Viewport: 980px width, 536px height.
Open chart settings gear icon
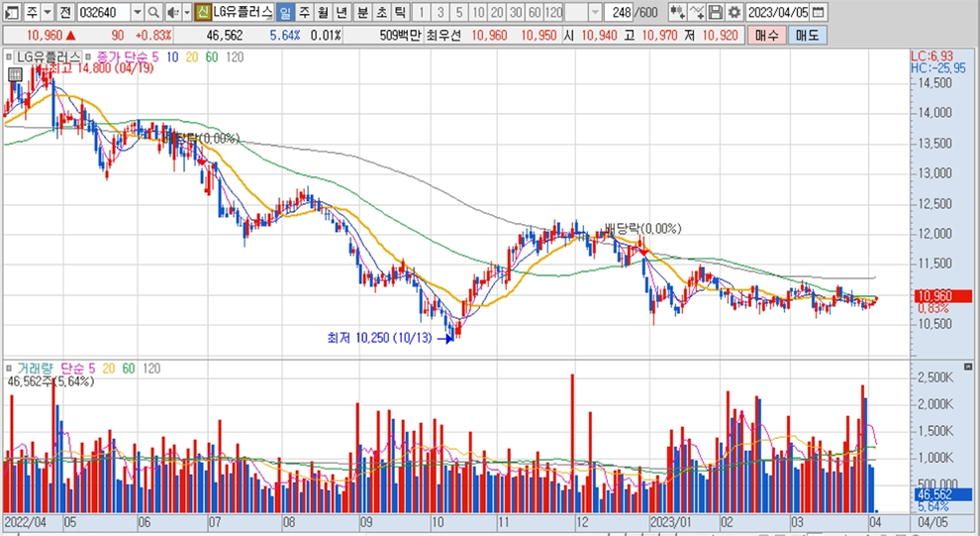pos(734,12)
